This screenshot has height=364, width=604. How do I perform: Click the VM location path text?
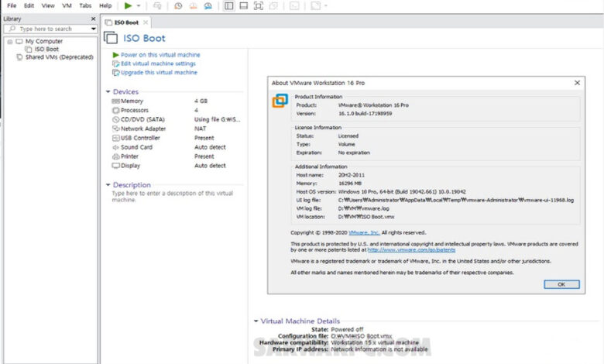point(366,217)
